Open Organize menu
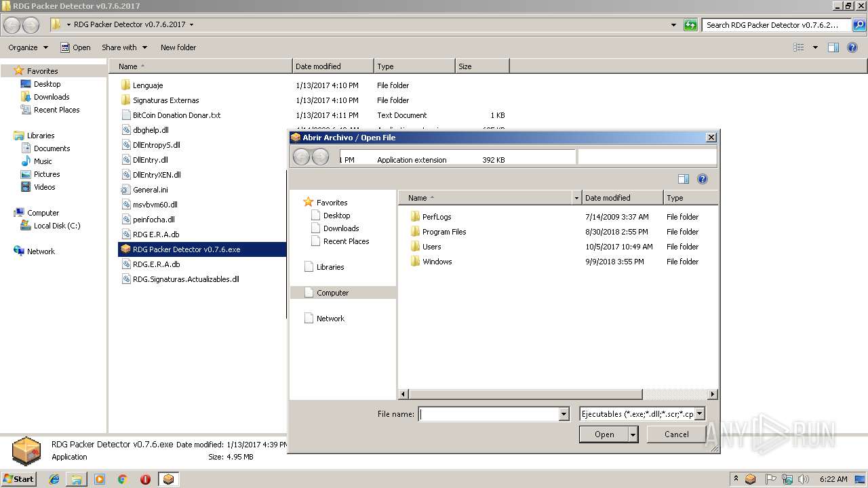 28,47
